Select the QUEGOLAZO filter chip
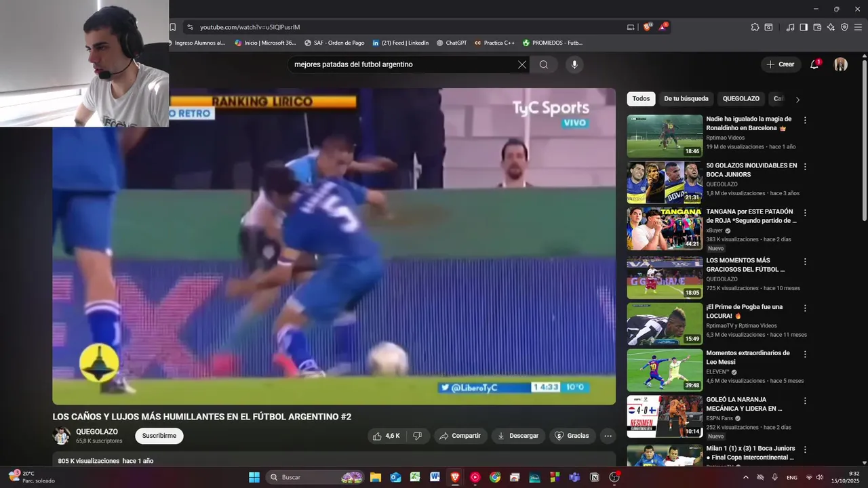This screenshot has height=488, width=868. coord(741,99)
